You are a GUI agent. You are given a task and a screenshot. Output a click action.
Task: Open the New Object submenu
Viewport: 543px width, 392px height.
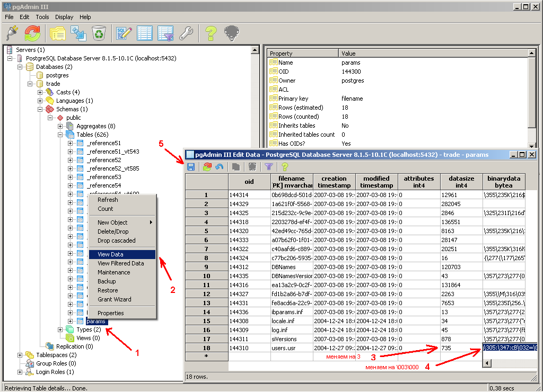pos(122,222)
